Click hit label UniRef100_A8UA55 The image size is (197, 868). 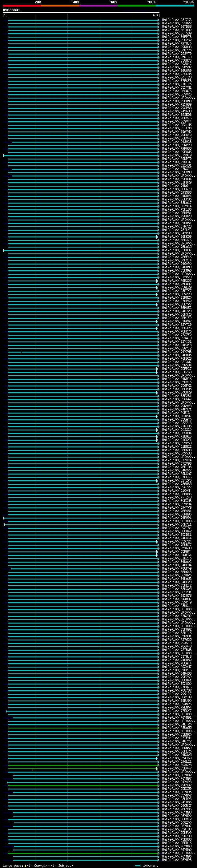(x=177, y=728)
